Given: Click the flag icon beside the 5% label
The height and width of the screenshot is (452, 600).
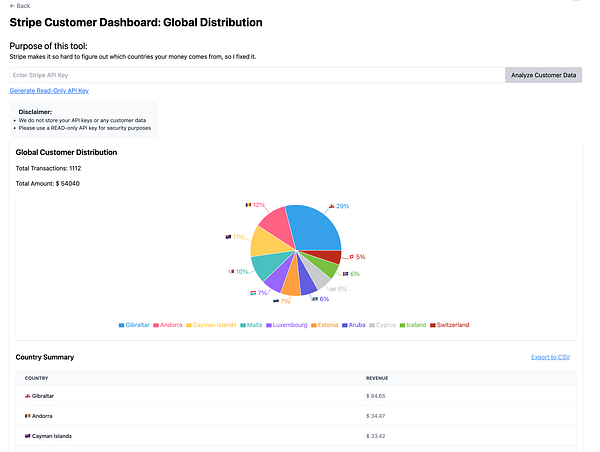Looking at the screenshot, I should point(351,257).
